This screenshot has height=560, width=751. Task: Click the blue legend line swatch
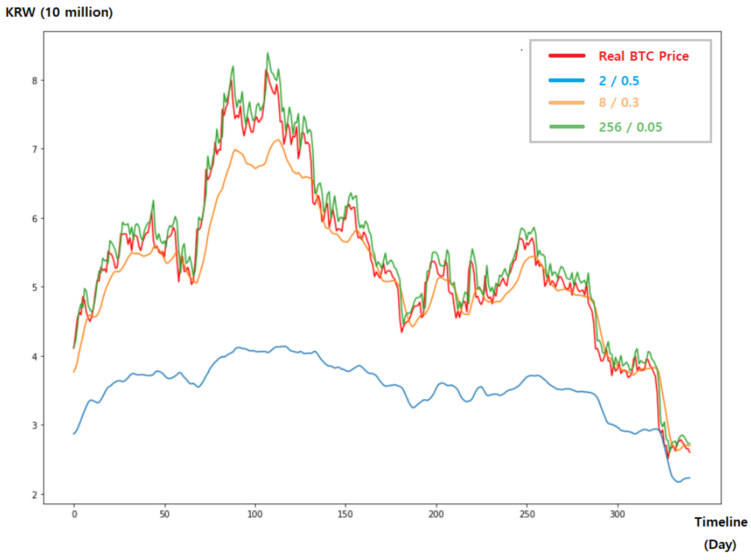pos(567,80)
